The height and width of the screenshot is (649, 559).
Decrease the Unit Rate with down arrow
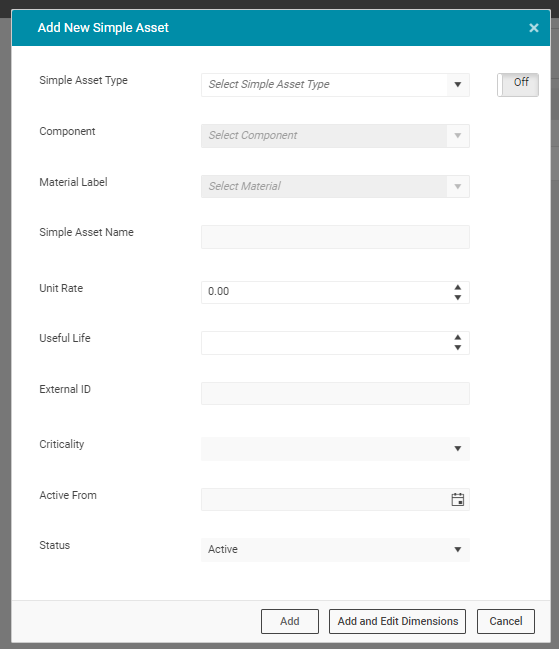pos(458,298)
